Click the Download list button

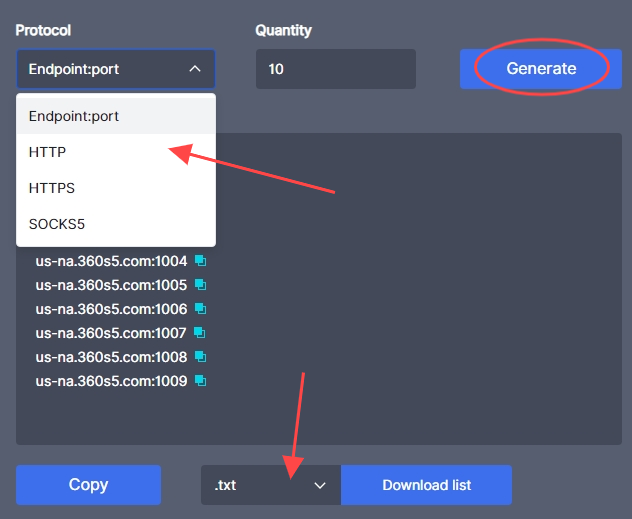(x=426, y=485)
